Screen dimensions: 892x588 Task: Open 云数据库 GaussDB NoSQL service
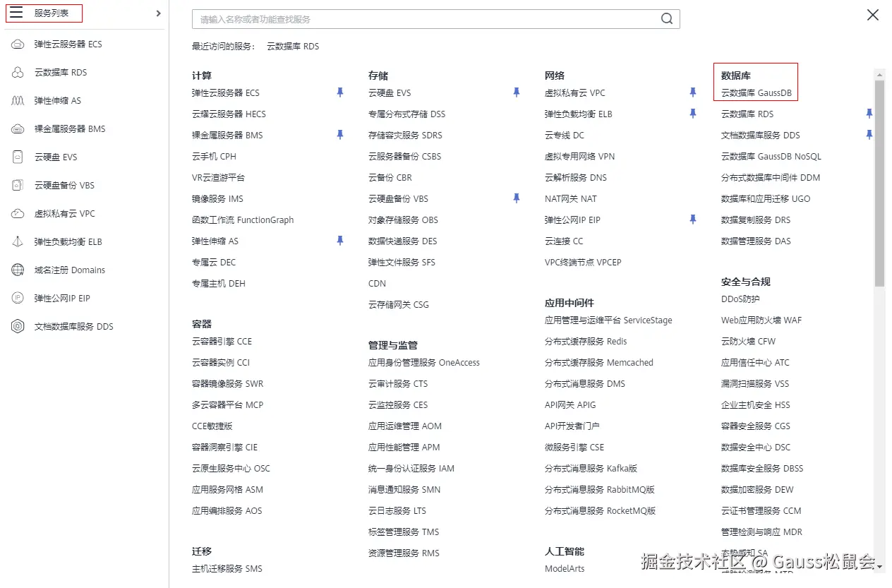pyautogui.click(x=771, y=157)
